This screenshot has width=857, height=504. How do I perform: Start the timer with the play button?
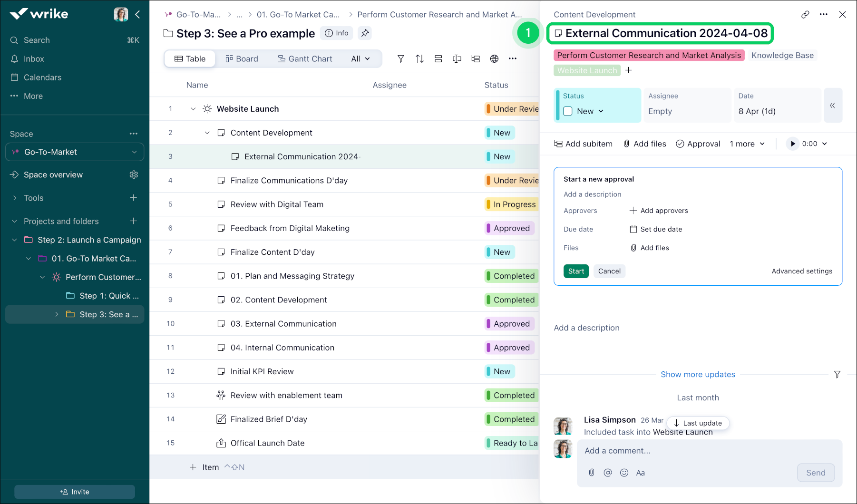pyautogui.click(x=792, y=144)
